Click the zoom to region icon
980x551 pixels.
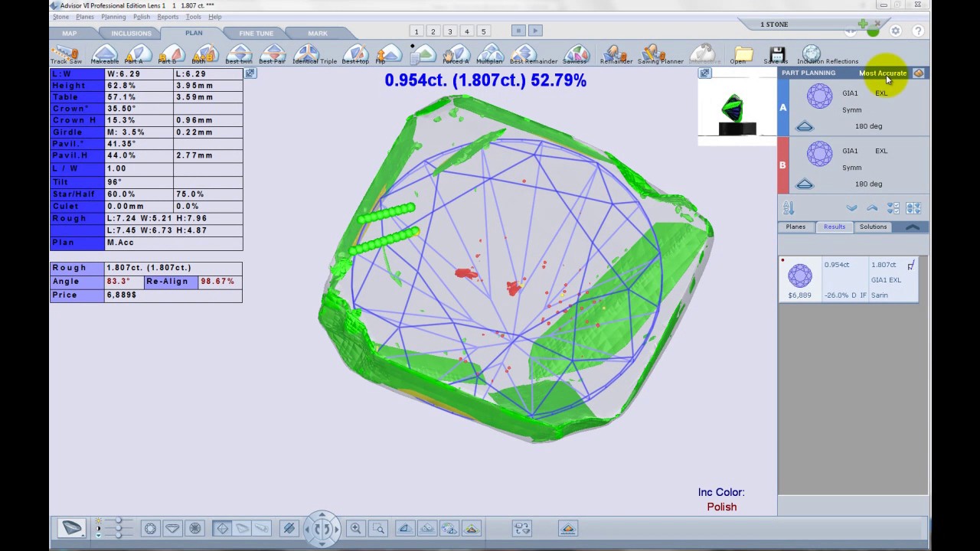coord(378,528)
